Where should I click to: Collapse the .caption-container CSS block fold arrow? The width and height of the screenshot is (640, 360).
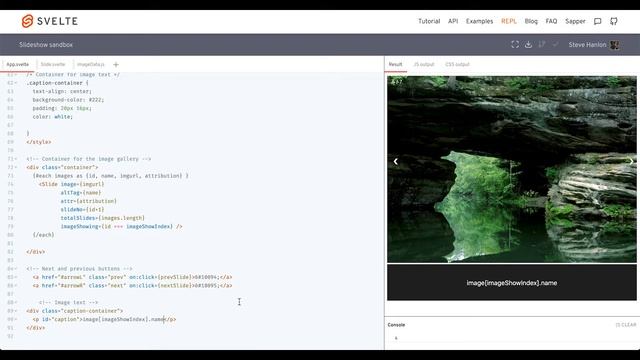[x=16, y=83]
